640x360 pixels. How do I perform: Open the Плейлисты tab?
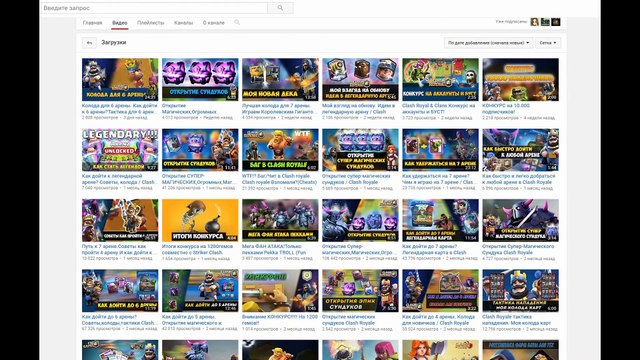[151, 23]
